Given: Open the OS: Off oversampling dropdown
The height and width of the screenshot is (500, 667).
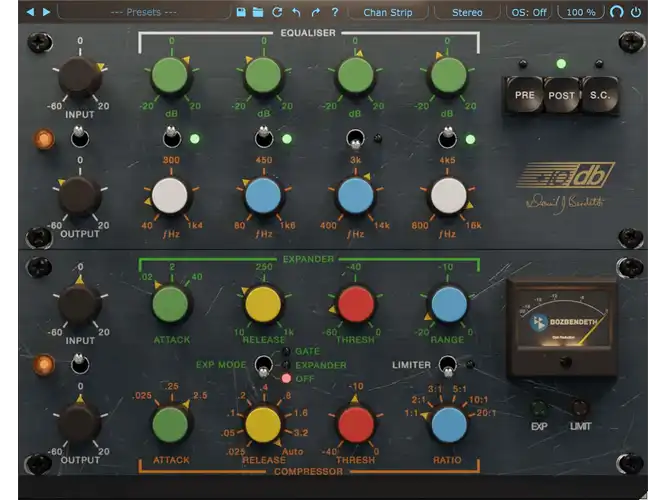Looking at the screenshot, I should coord(528,12).
